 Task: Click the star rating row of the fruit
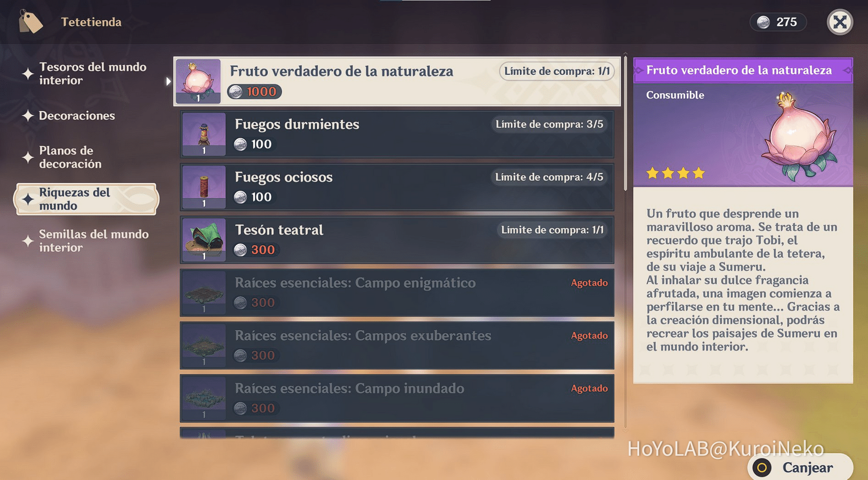pos(675,173)
